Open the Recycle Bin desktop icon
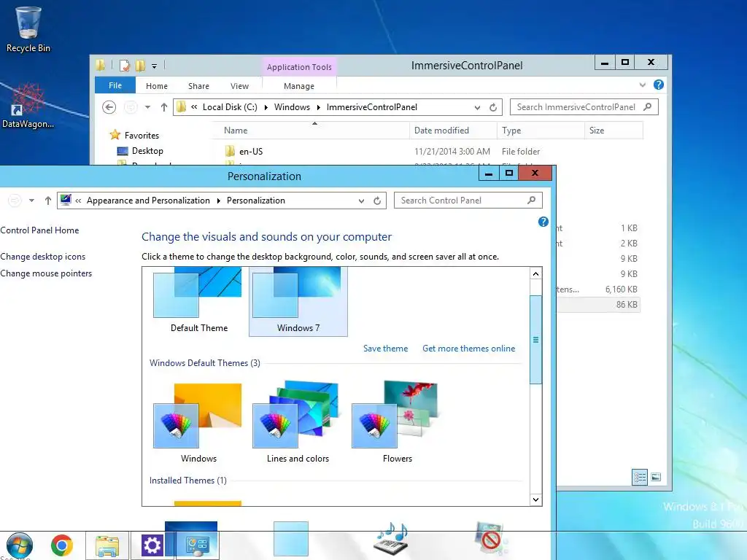747x560 pixels. click(28, 29)
